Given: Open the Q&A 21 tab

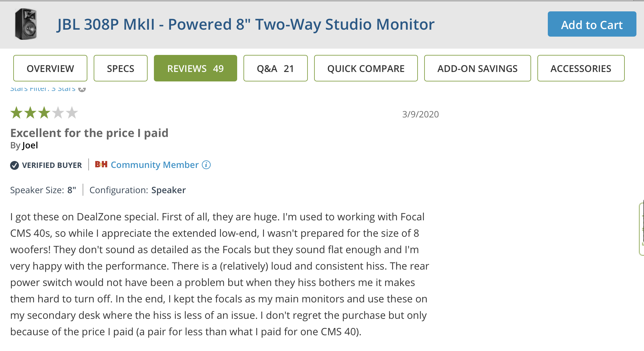Looking at the screenshot, I should click(x=275, y=68).
